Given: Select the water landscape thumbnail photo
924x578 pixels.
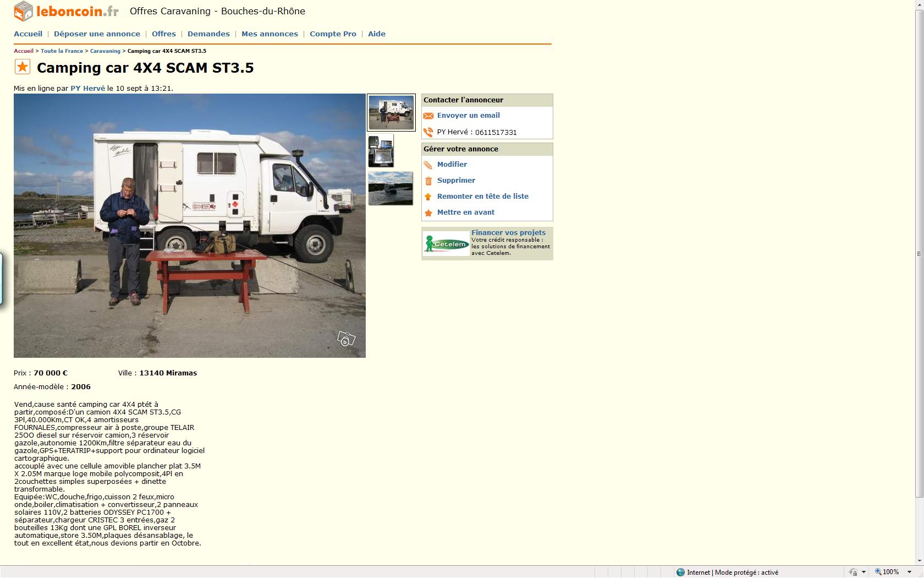Looking at the screenshot, I should pos(391,188).
